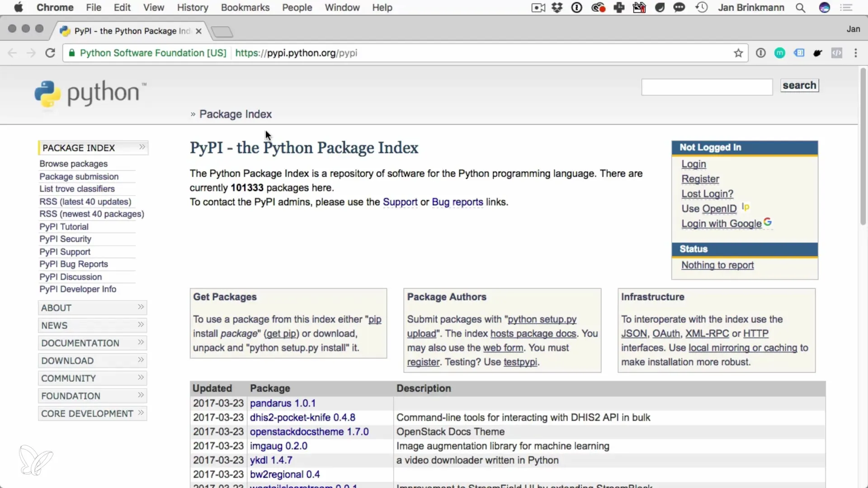Viewport: 868px width, 488px height.
Task: Open the Siri icon in the menu bar
Action: point(825,8)
